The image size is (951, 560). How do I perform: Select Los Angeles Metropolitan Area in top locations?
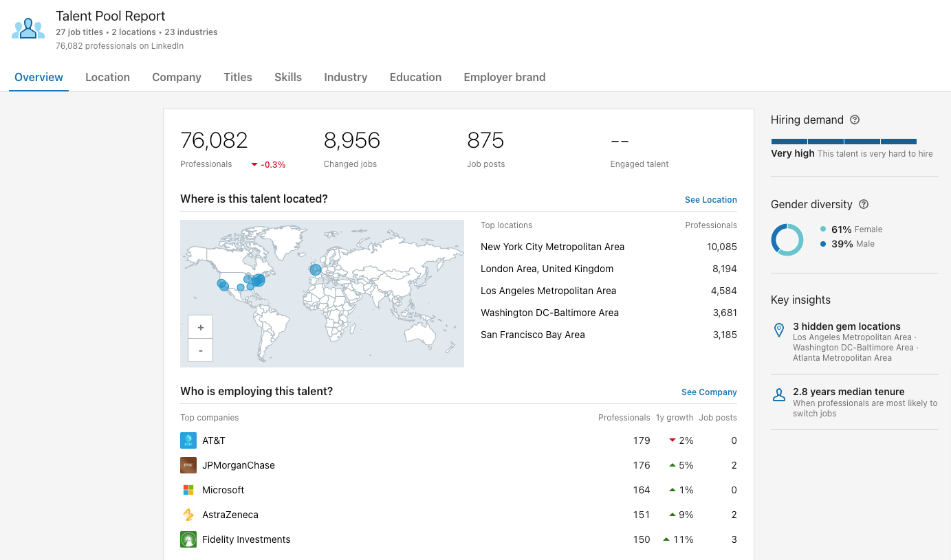coord(609,291)
